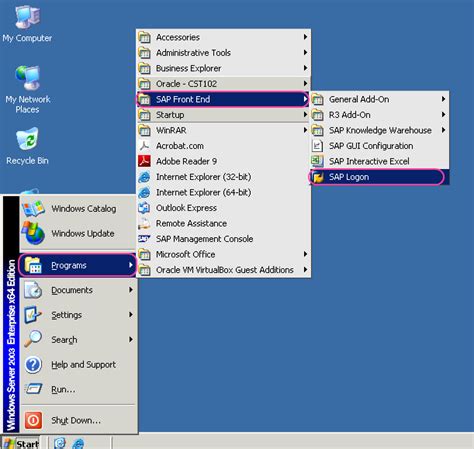Click the Adobe Reader 9 icon
Viewport: 474px width, 449px height.
click(144, 161)
